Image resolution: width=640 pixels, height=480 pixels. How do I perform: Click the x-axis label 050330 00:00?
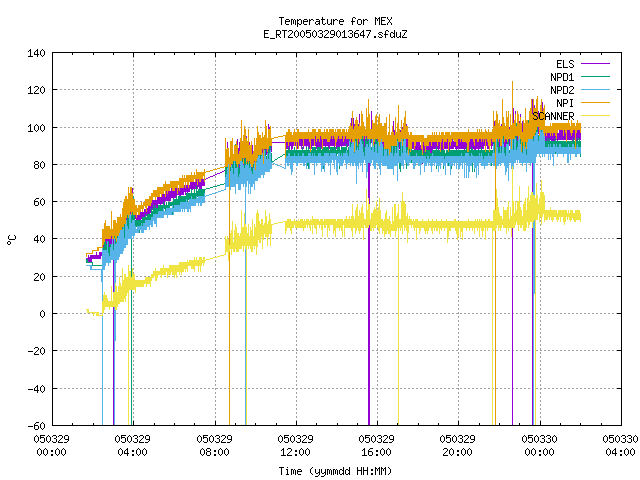540,445
